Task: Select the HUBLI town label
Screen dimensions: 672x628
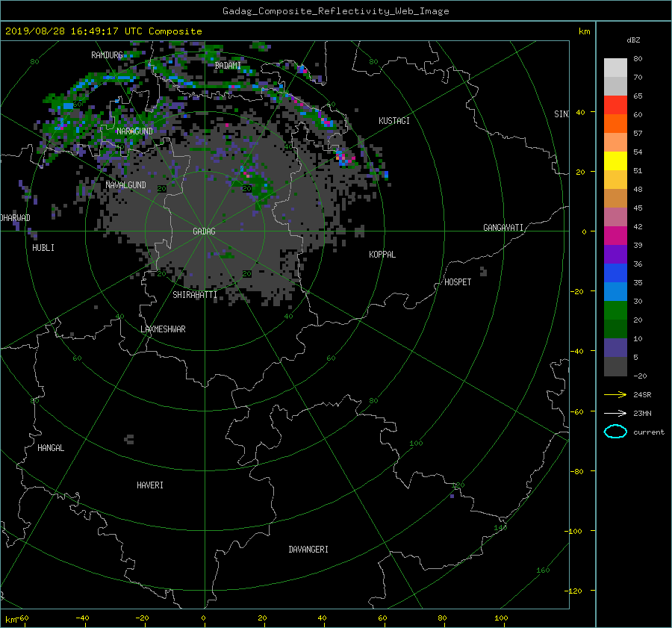Action: pyautogui.click(x=43, y=248)
